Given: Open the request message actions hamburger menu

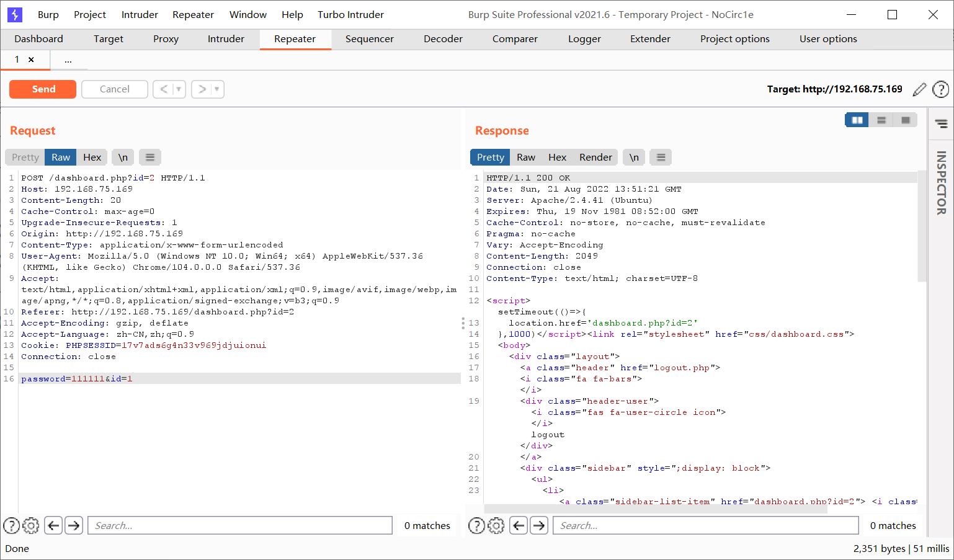Looking at the screenshot, I should [x=150, y=158].
